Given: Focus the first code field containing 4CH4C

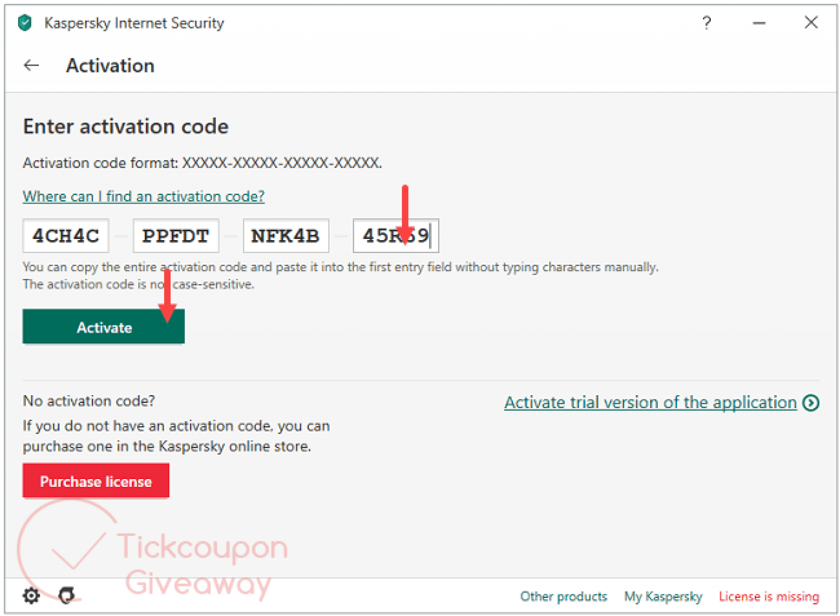Looking at the screenshot, I should click(x=66, y=236).
